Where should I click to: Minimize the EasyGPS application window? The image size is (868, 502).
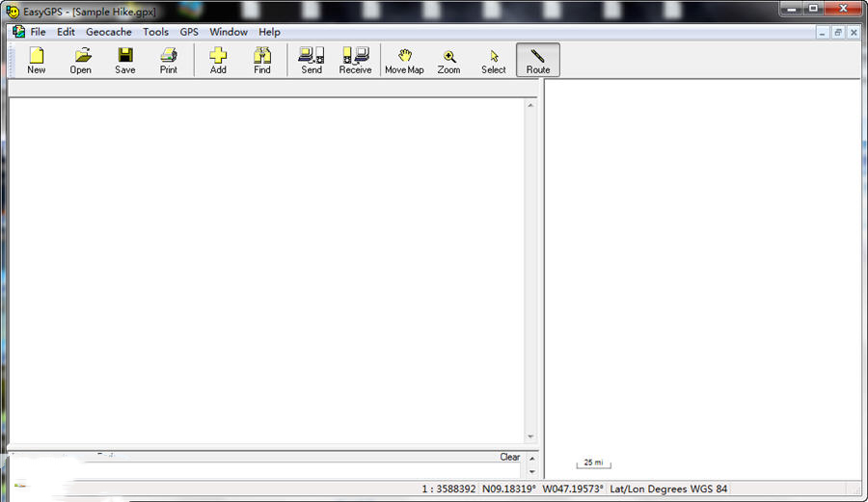coord(792,9)
